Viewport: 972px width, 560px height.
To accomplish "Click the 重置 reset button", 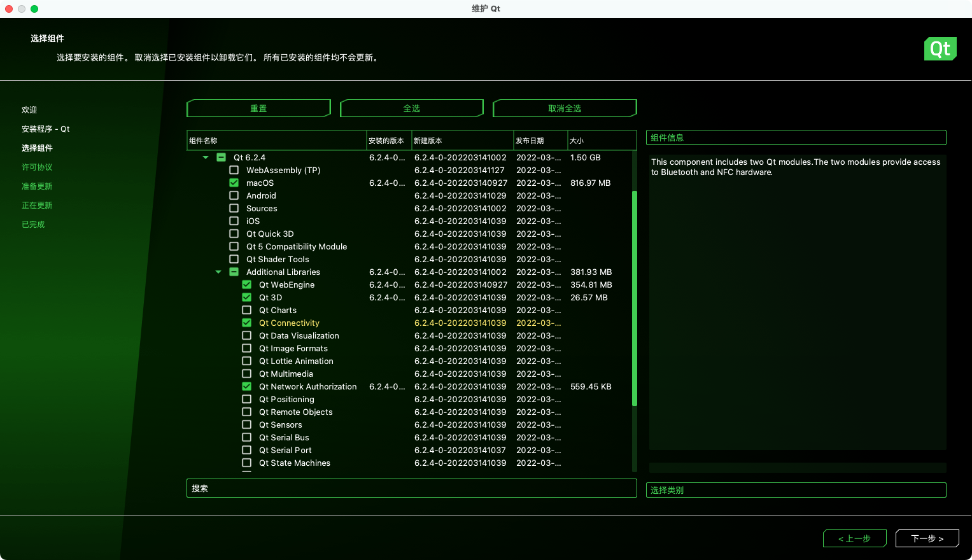I will click(x=258, y=108).
